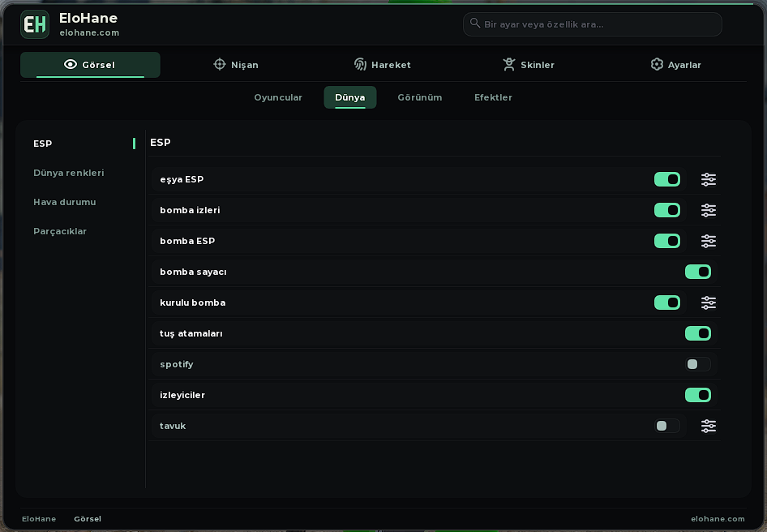
Task: Enable the spotify toggle
Action: pyautogui.click(x=698, y=365)
